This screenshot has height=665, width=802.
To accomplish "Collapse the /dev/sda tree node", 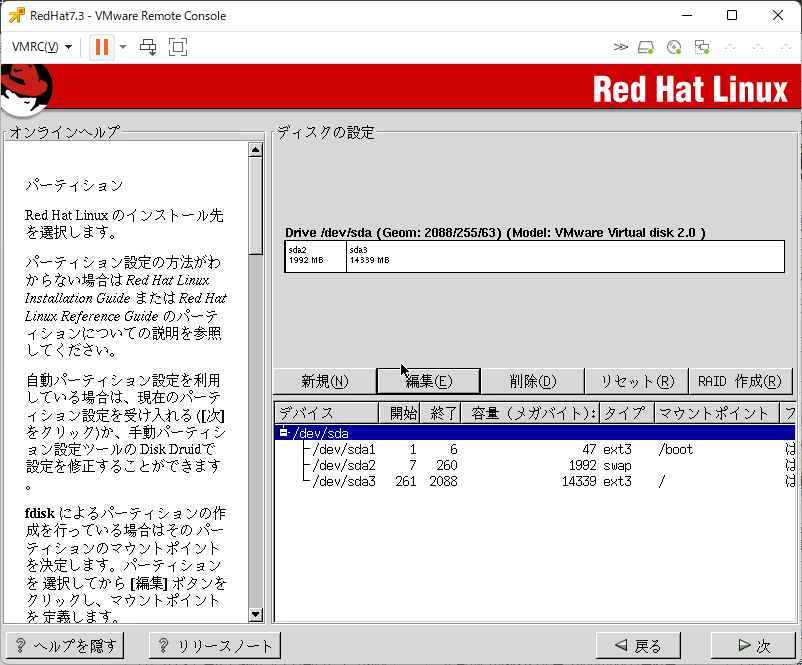I will coord(283,433).
